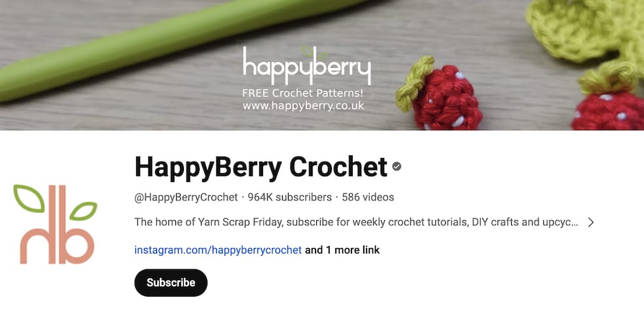Click the 586 videos count
Image resolution: width=644 pixels, height=315 pixels.
point(368,197)
